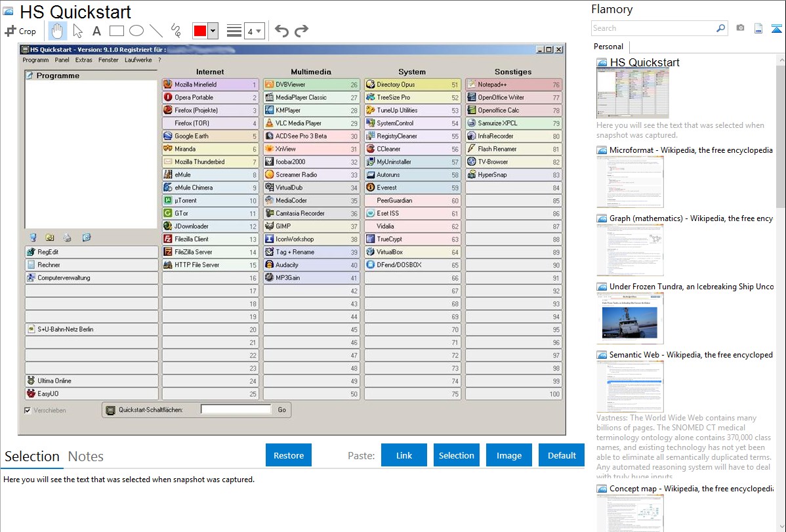Click the camera snapshot icon in Flamory
Image resolution: width=786 pixels, height=532 pixels.
tap(740, 28)
